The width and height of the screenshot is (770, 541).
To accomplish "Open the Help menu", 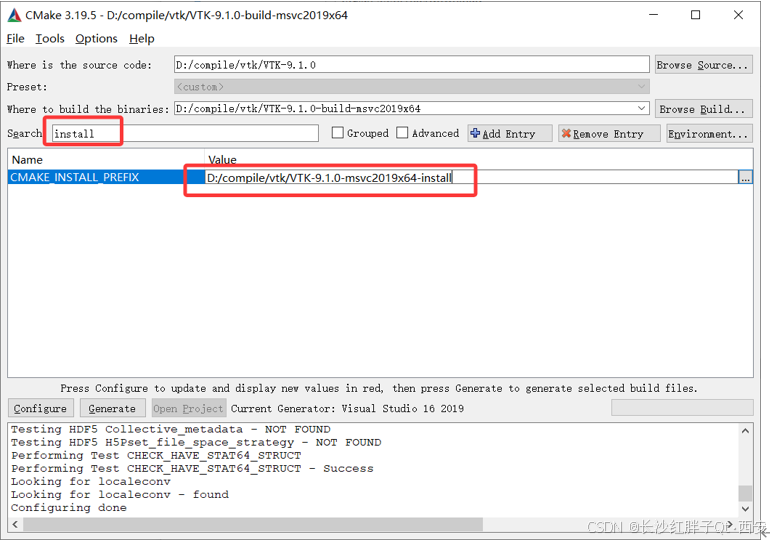I will click(x=141, y=38).
